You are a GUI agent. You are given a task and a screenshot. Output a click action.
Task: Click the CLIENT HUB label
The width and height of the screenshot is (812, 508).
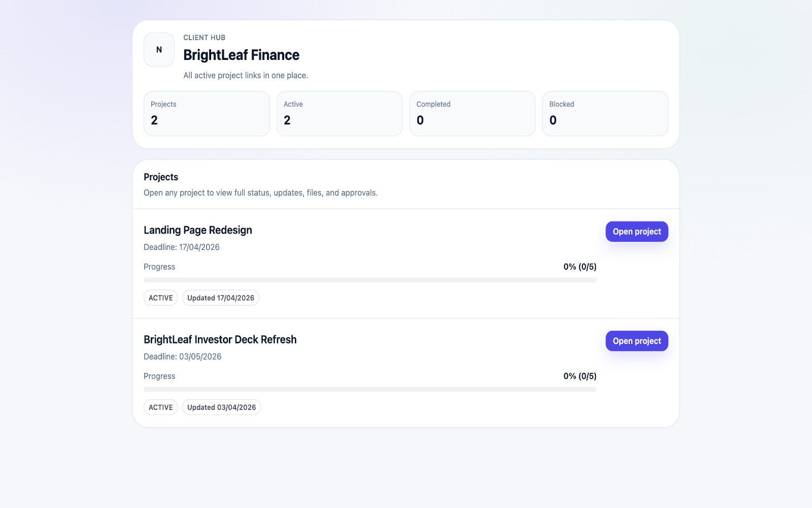pos(204,37)
